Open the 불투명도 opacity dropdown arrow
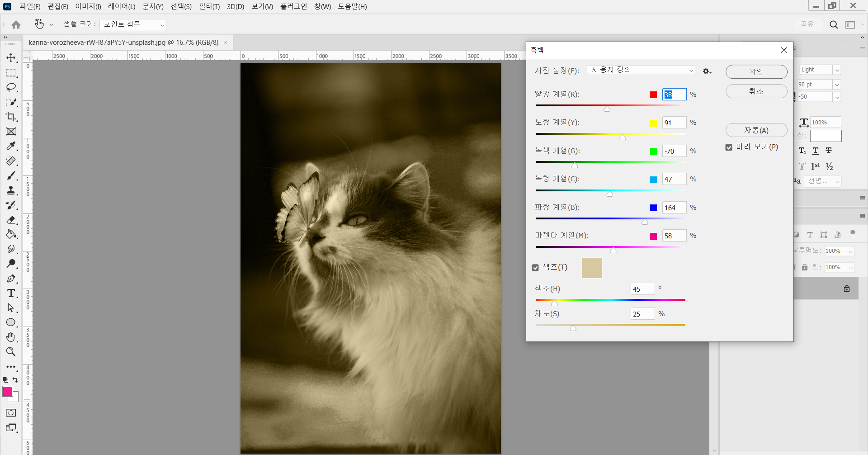The image size is (868, 455). (x=850, y=251)
